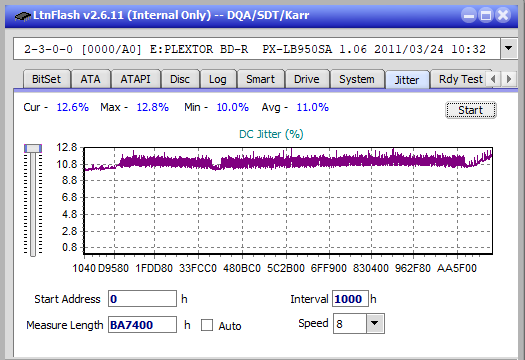This screenshot has width=525, height=360.
Task: Select the Speed combo box value 8
Action: pos(350,323)
